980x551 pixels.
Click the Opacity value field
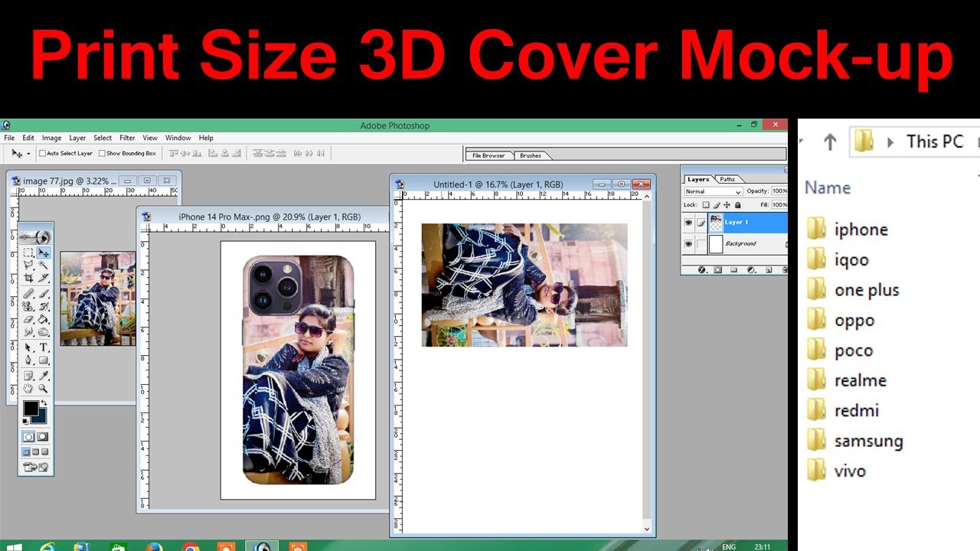coord(779,191)
